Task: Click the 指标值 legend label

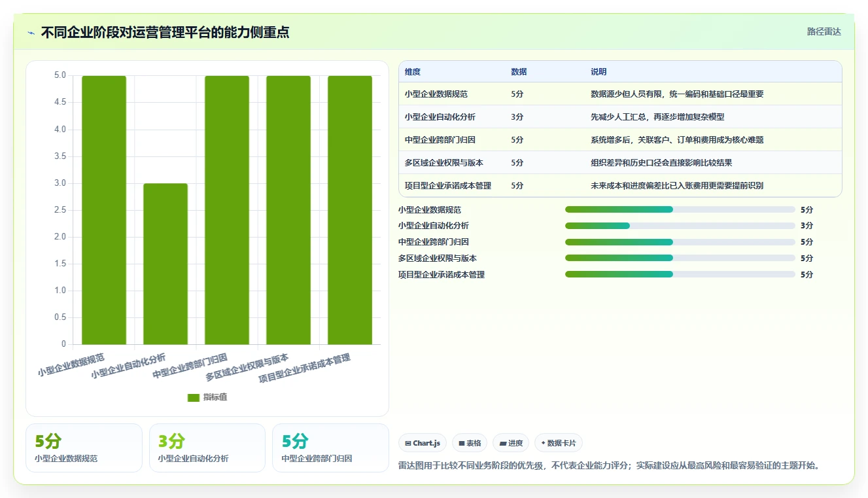Action: tap(215, 397)
